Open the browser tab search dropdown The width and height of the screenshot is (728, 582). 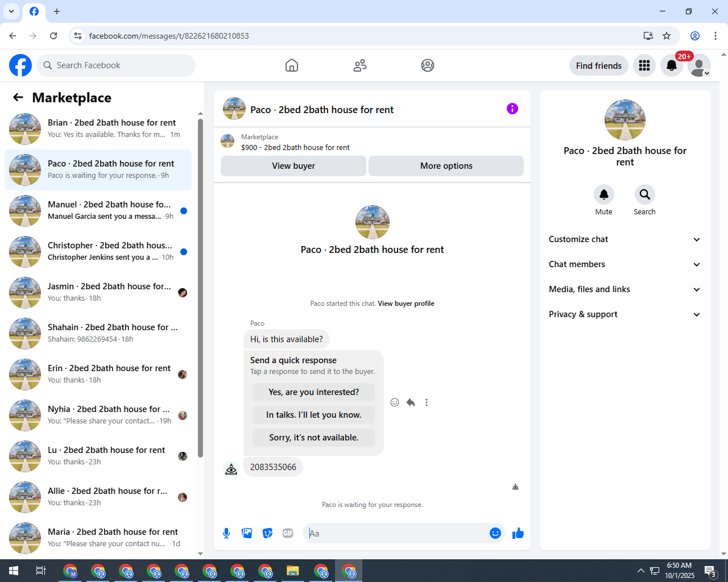coord(11,11)
